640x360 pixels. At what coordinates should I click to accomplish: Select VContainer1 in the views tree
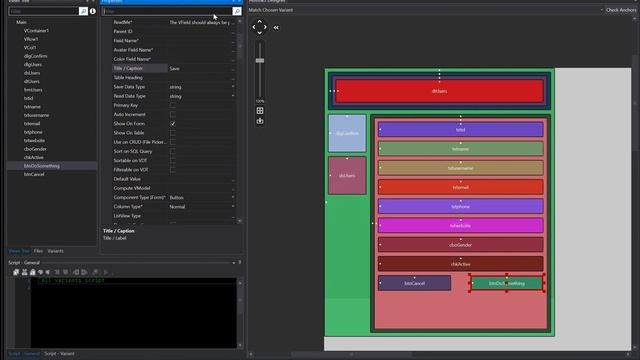tap(36, 31)
